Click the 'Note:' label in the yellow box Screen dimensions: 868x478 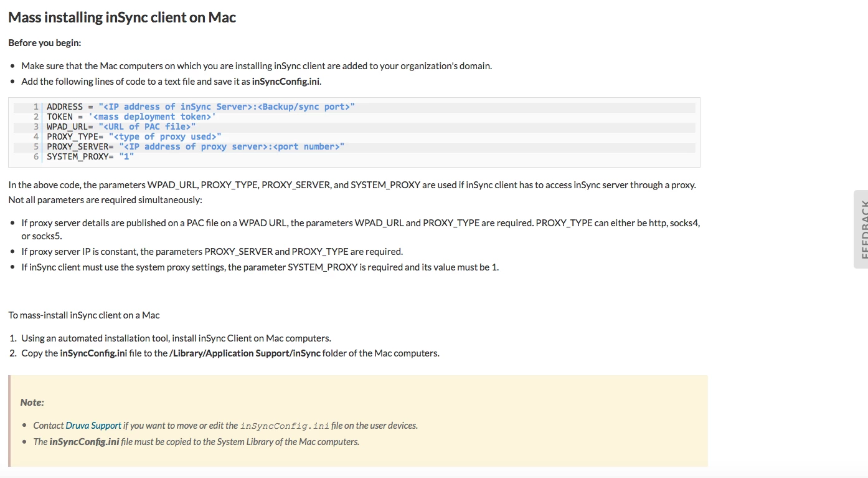coord(32,403)
